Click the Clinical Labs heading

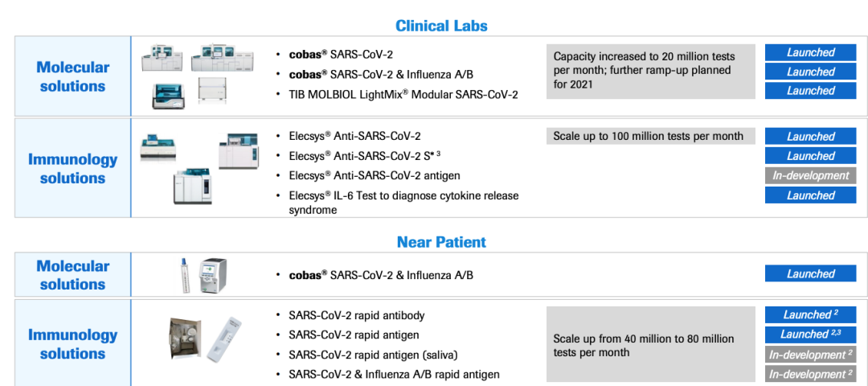tap(441, 26)
